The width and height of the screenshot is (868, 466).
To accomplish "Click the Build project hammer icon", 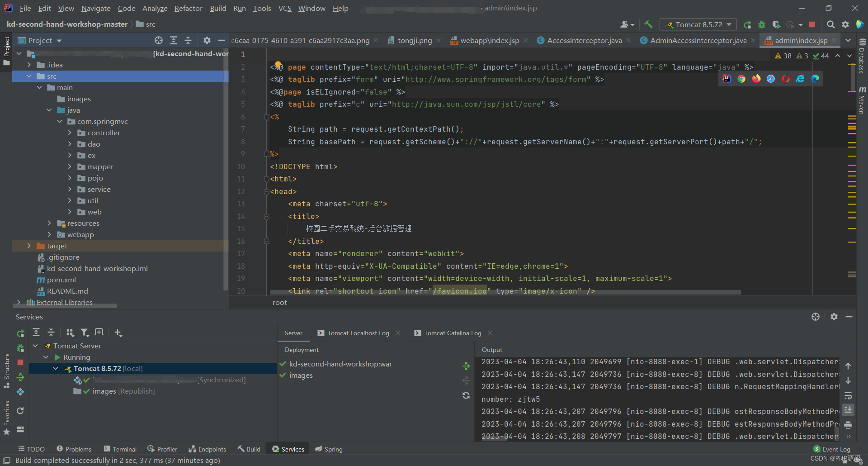I will point(648,24).
